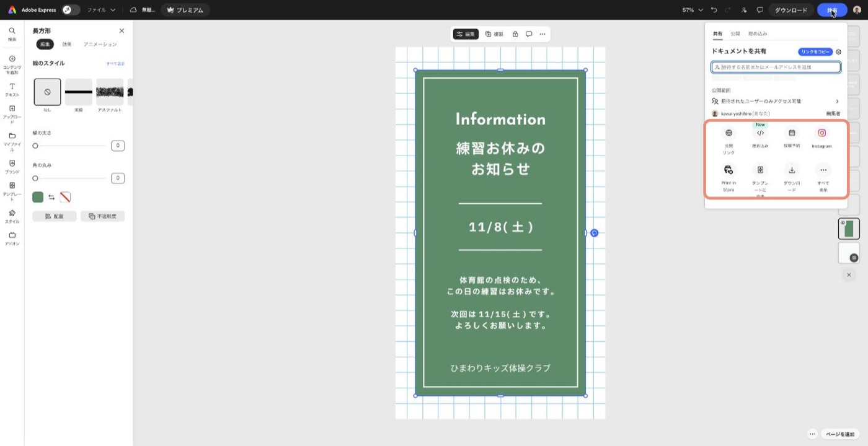Image resolution: width=868 pixels, height=446 pixels.
Task: Open the 57% zoom dropdown
Action: [693, 10]
